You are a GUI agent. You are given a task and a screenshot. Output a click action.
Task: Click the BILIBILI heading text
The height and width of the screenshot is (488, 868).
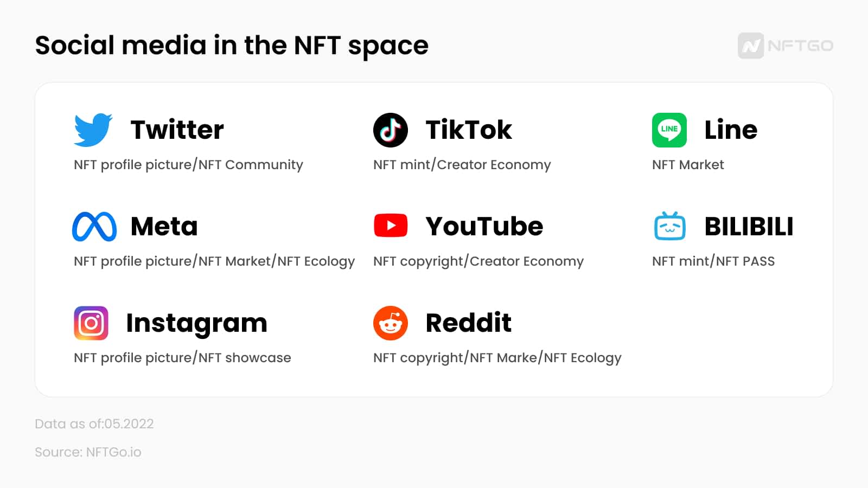coord(749,227)
